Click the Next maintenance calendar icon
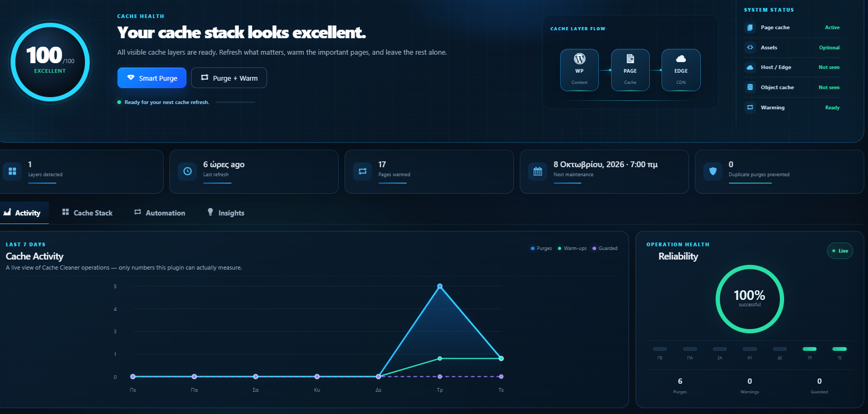The height and width of the screenshot is (414, 868). pos(538,171)
